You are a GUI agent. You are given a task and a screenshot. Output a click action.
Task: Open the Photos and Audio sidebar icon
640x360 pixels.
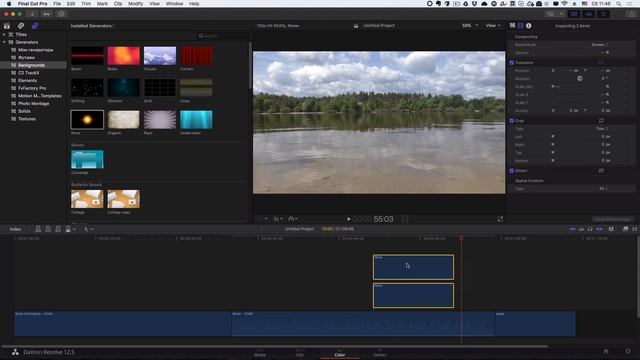pyautogui.click(x=21, y=26)
